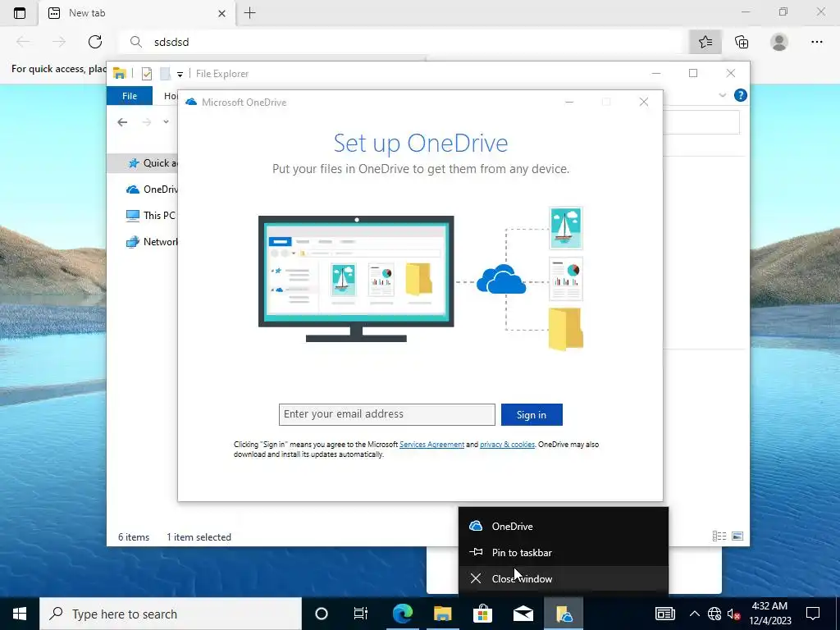The height and width of the screenshot is (630, 840).
Task: Open File tab in File Explorer ribbon
Action: [130, 96]
